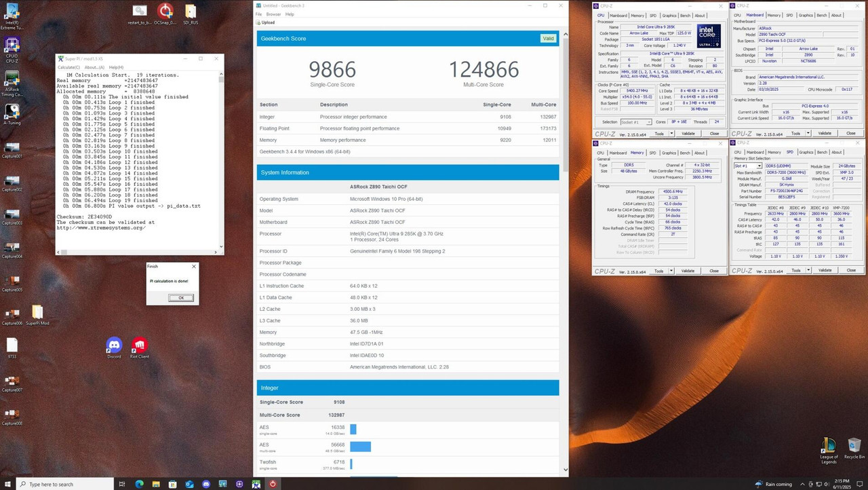Click Tools button in CPU-Z Memory window
868x490 pixels.
point(659,271)
